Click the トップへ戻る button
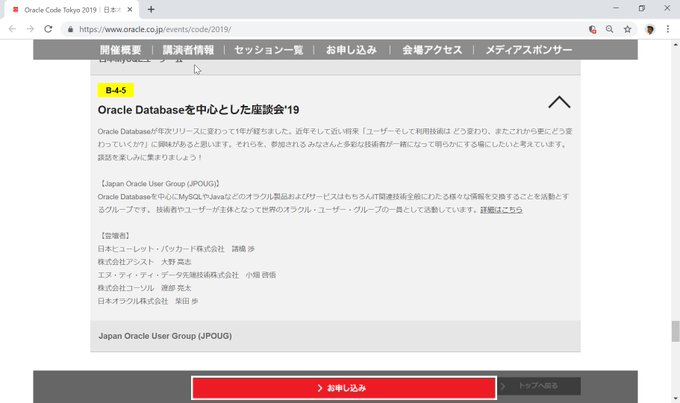Screen dimensions: 680x403 coord(539,386)
